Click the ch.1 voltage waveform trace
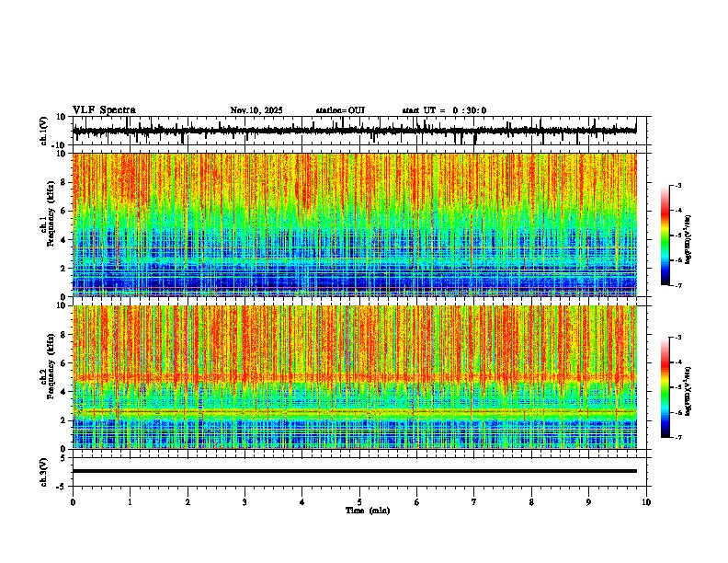The width and height of the screenshot is (728, 563). 354,131
